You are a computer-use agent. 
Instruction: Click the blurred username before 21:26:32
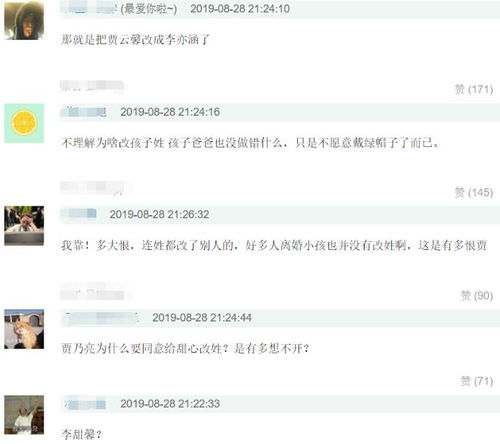(79, 214)
